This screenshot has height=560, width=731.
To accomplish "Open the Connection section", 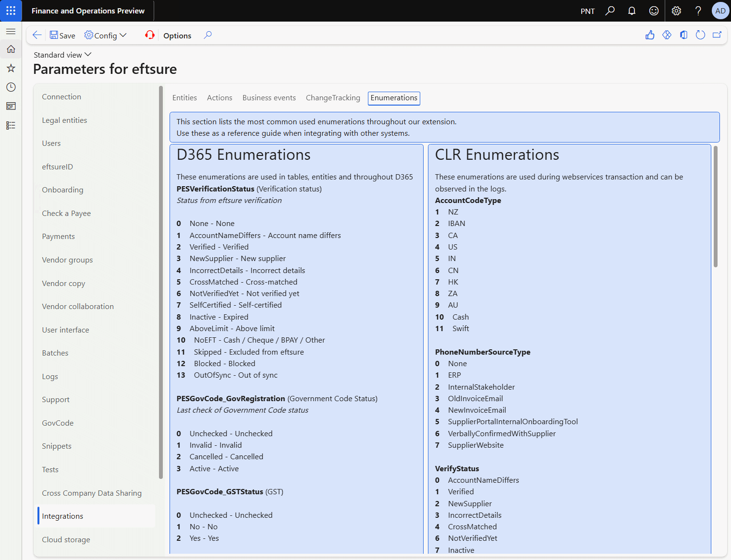I will pyautogui.click(x=61, y=97).
